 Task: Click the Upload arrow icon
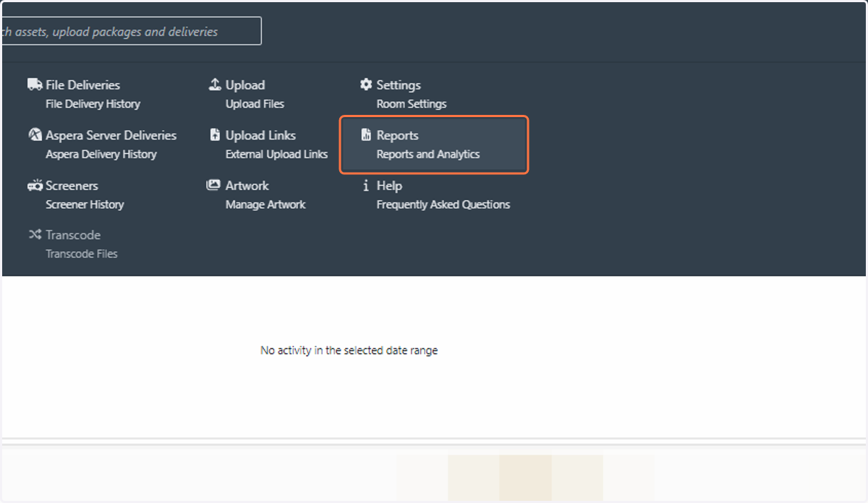[215, 85]
